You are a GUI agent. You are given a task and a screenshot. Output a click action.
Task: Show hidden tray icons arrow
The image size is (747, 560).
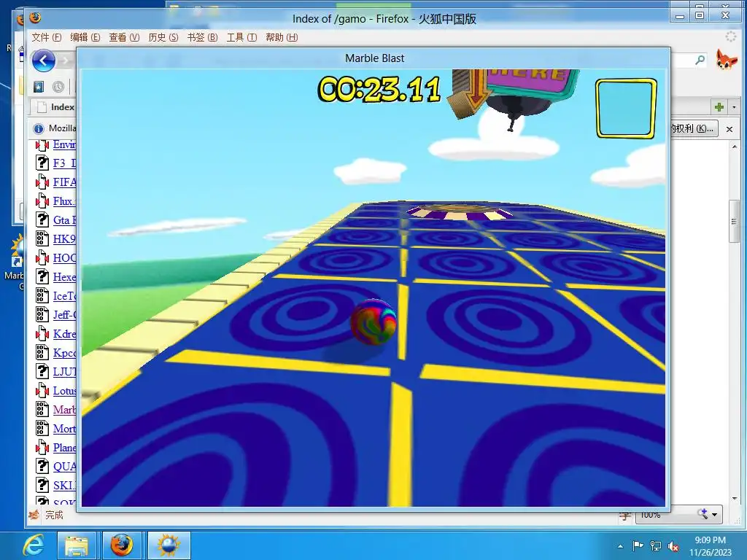(620, 546)
